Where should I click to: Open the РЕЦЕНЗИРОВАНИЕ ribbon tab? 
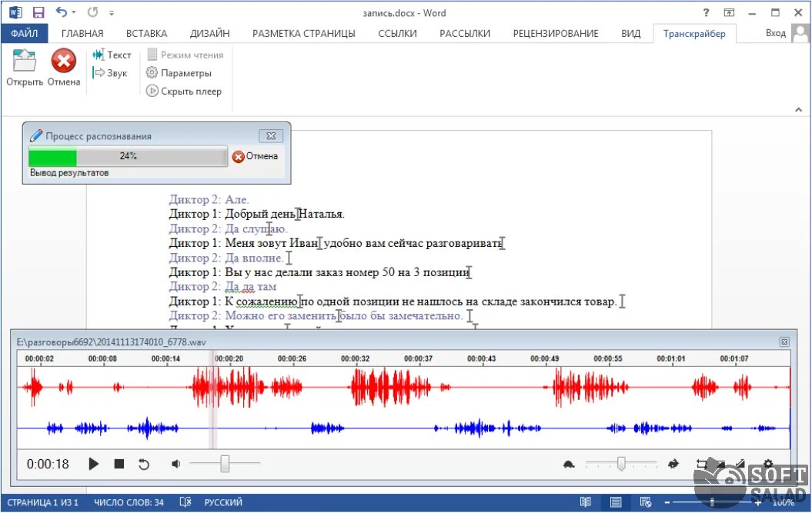point(556,34)
